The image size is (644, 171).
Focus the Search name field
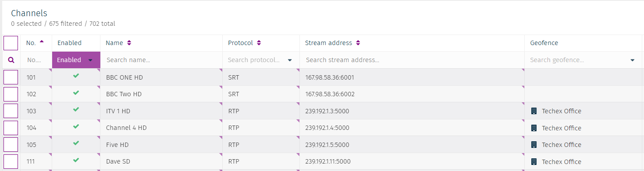161,60
